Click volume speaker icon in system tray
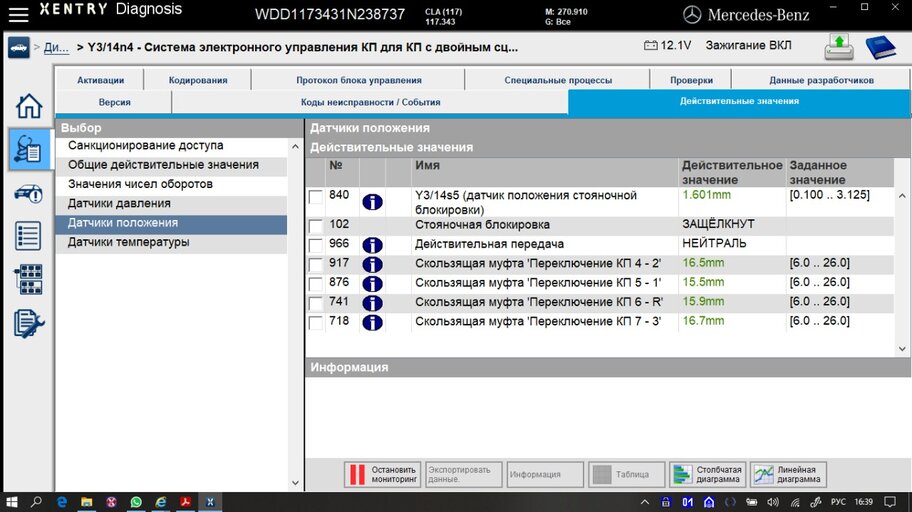The height and width of the screenshot is (512, 912). [x=772, y=502]
